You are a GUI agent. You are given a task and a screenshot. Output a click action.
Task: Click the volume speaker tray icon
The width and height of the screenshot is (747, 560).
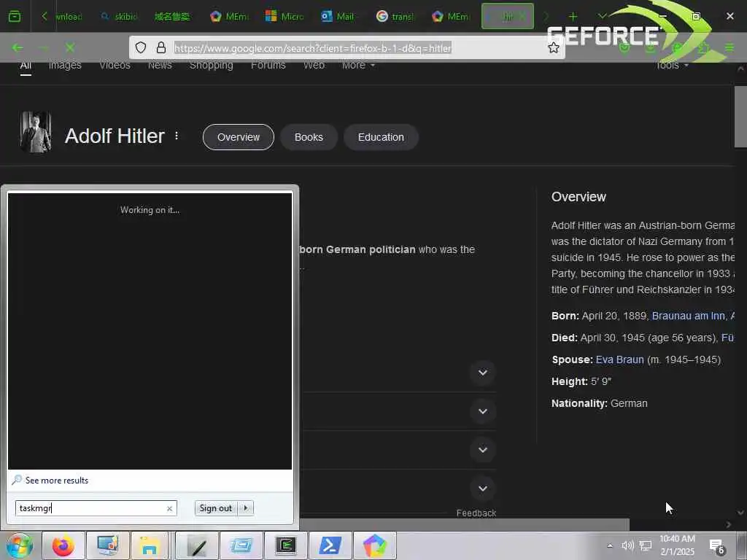click(x=627, y=545)
